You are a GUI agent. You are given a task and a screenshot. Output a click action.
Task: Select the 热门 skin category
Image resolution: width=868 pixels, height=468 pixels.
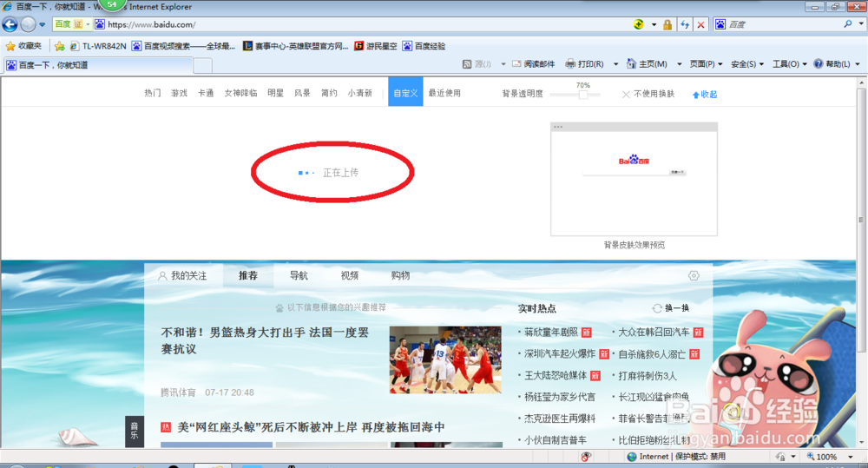tap(153, 93)
